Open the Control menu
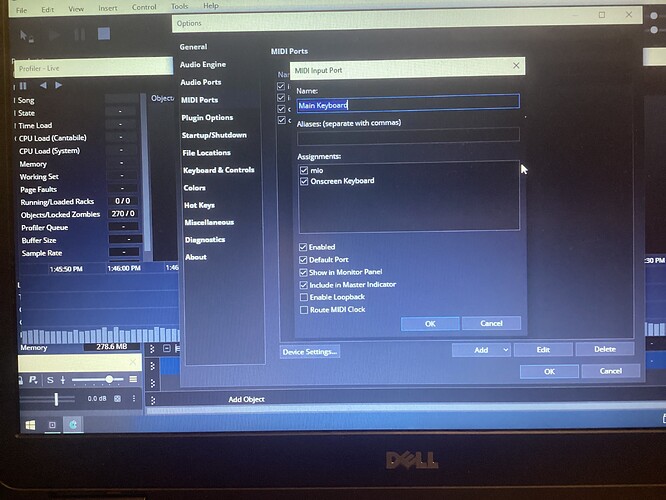The image size is (666, 500). point(144,7)
